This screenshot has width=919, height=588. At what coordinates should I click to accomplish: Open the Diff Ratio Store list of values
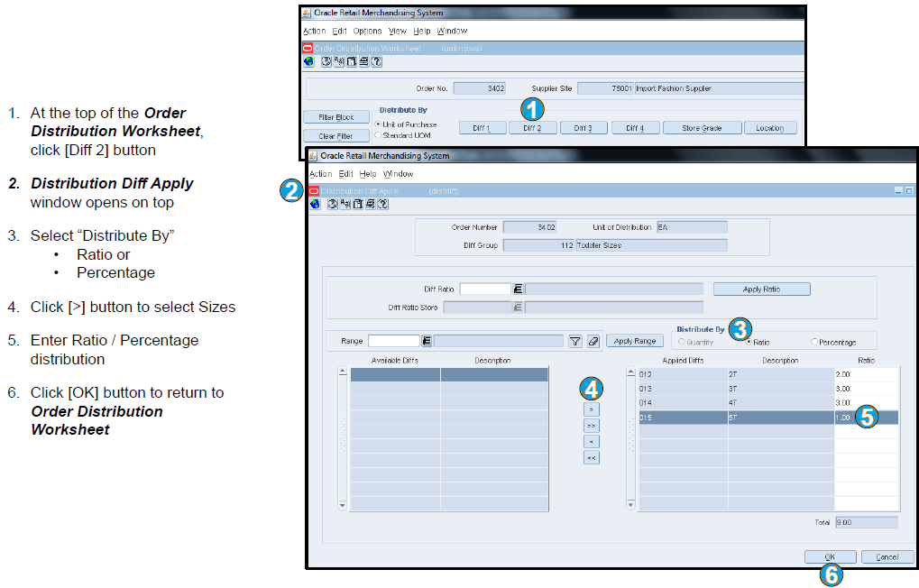519,307
